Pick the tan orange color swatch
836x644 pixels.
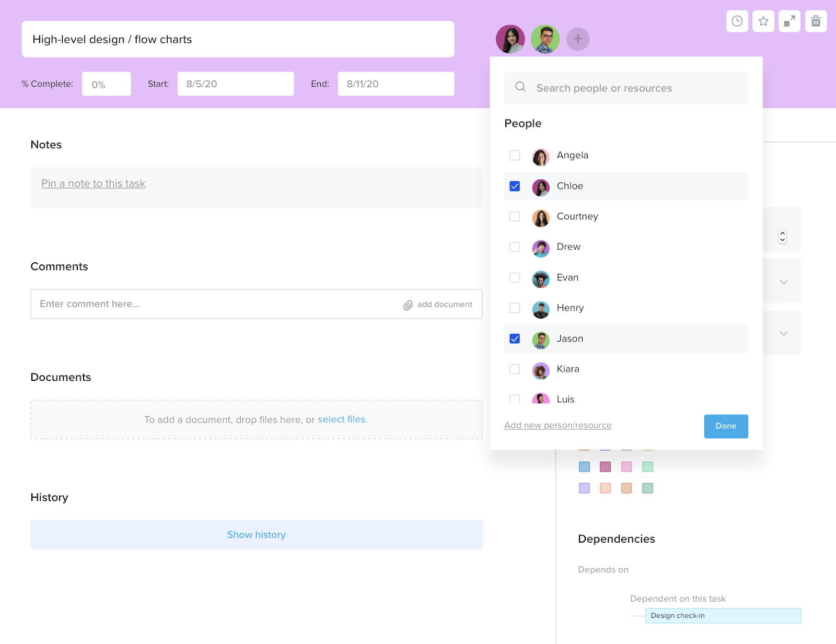(626, 488)
